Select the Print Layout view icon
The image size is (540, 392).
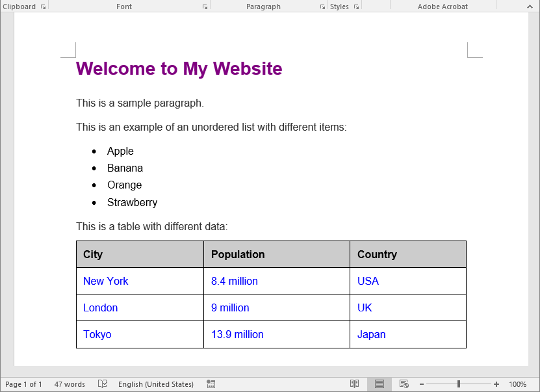[379, 384]
